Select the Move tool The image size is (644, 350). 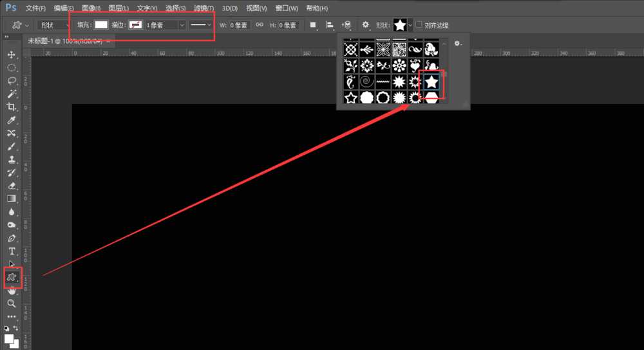(12, 54)
